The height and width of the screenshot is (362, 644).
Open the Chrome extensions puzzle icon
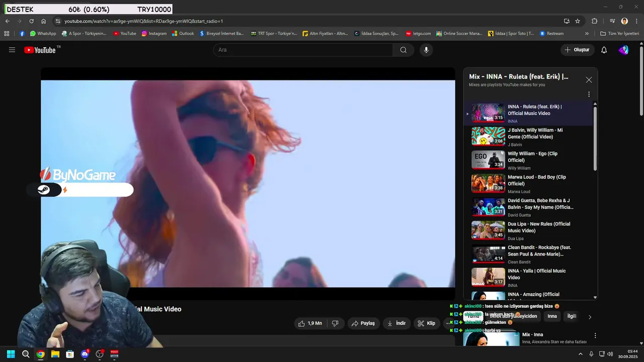(x=594, y=21)
